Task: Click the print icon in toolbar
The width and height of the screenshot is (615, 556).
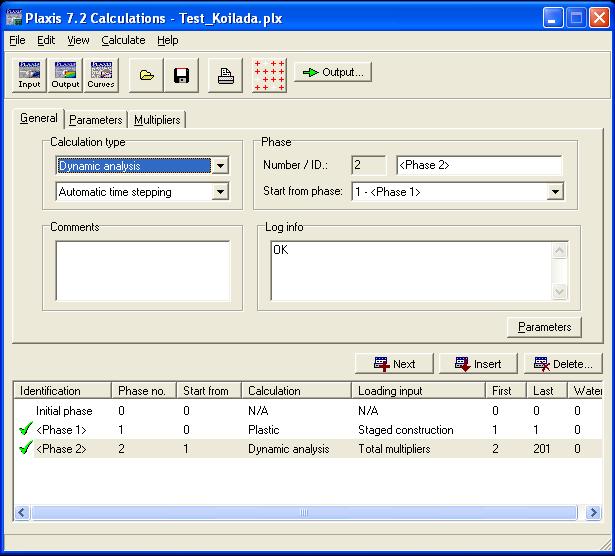Action: pos(226,75)
